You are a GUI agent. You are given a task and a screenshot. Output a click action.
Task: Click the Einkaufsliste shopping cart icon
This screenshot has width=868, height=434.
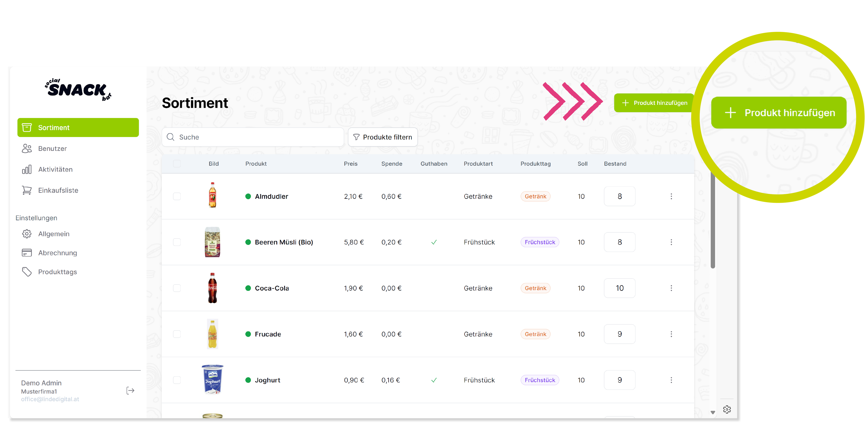click(x=27, y=190)
